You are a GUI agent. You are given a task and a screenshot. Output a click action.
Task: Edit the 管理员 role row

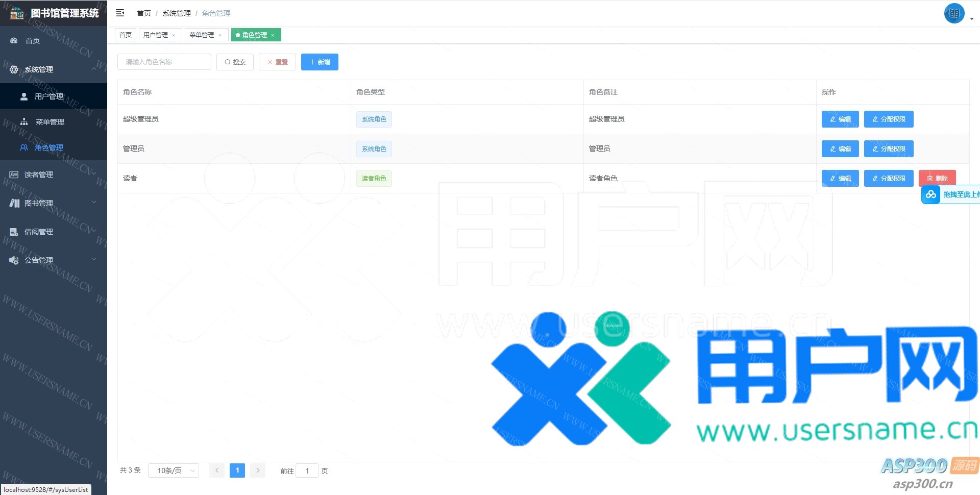(x=840, y=148)
